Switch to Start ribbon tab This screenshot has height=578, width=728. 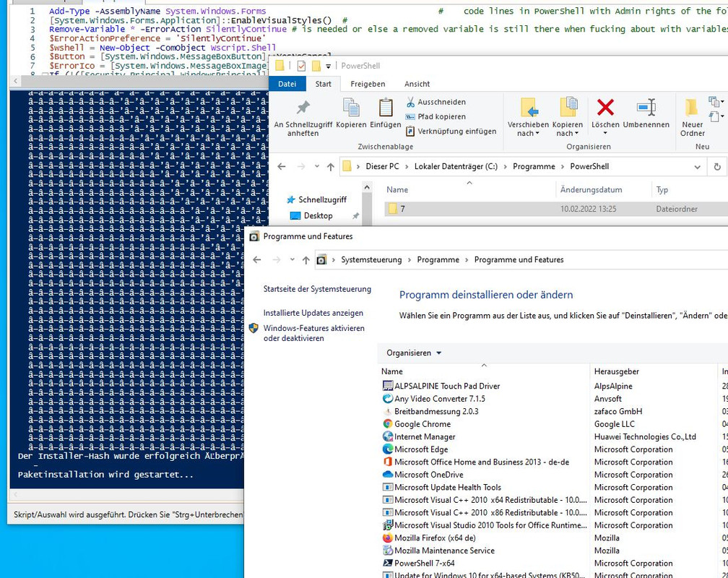(x=323, y=84)
